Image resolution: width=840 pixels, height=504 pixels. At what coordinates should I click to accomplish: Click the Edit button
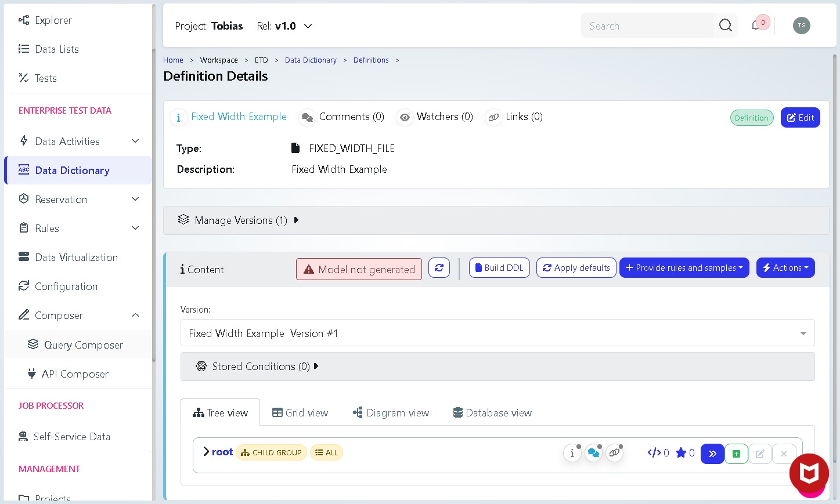coord(800,118)
